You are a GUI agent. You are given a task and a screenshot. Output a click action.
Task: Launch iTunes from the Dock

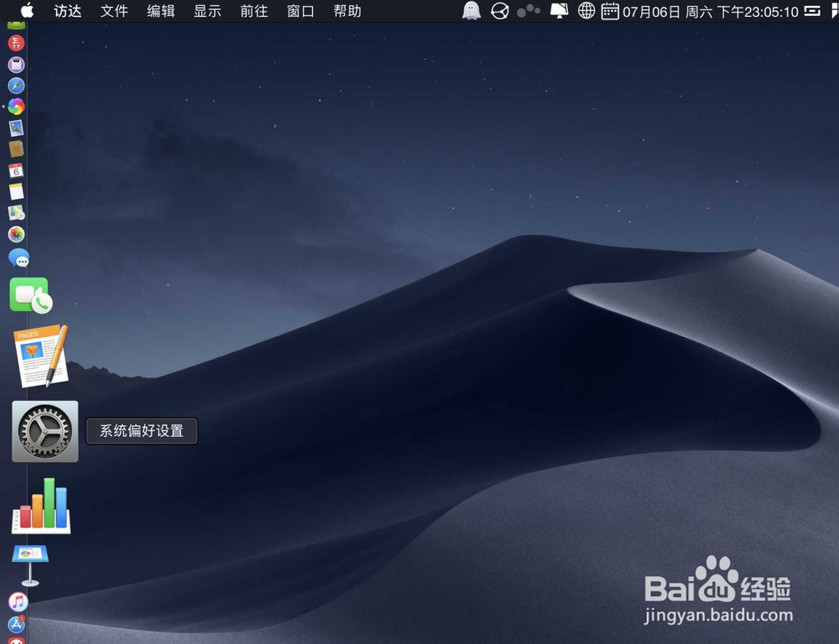(18, 602)
